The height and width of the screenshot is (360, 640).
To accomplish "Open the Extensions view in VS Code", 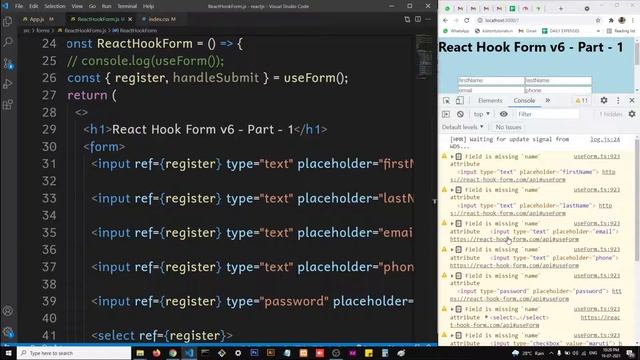I will (7, 105).
